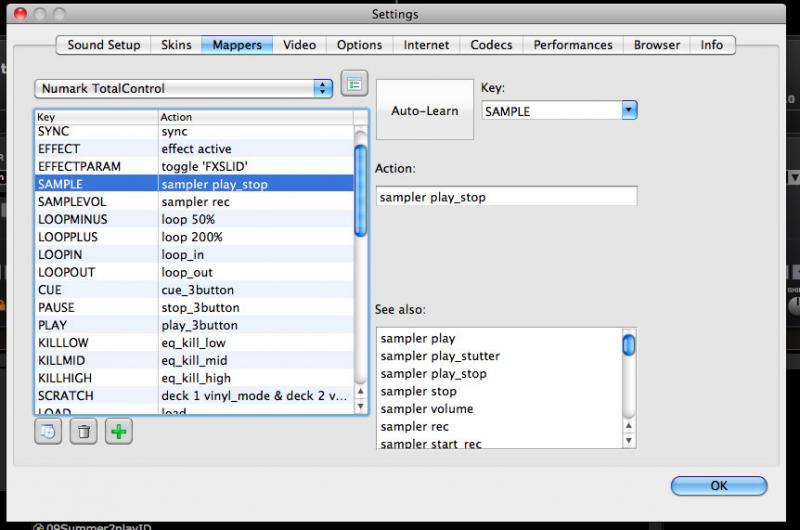This screenshot has height=530, width=800.
Task: Click the Action text field
Action: pos(506,197)
